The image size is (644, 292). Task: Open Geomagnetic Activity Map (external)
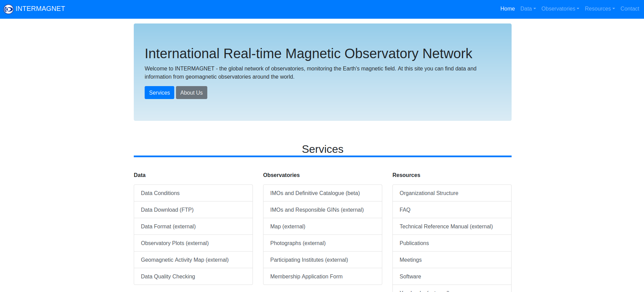[193, 260]
